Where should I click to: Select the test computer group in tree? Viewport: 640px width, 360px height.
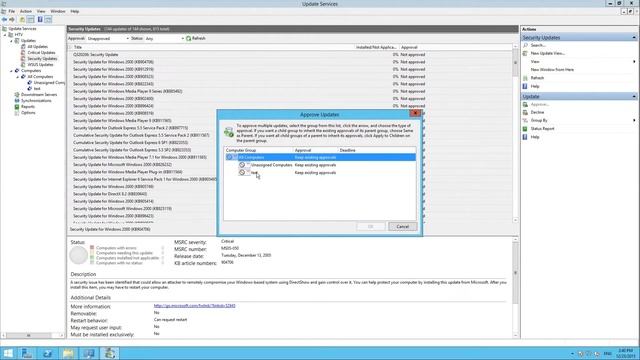point(37,89)
